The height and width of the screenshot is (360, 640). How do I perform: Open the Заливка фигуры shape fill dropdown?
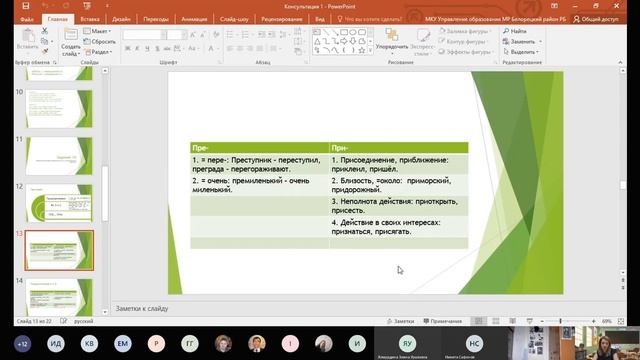click(x=465, y=31)
